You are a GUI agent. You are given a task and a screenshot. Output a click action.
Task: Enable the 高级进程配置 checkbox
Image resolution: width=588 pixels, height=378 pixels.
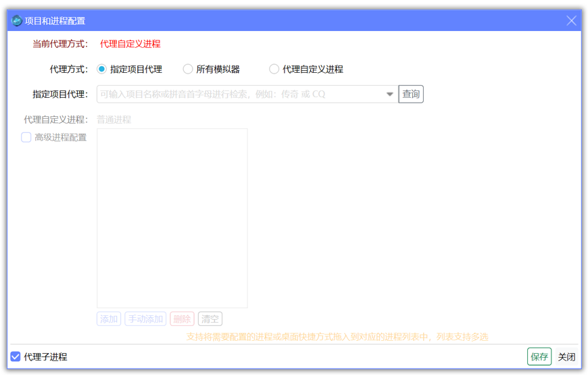(x=26, y=138)
